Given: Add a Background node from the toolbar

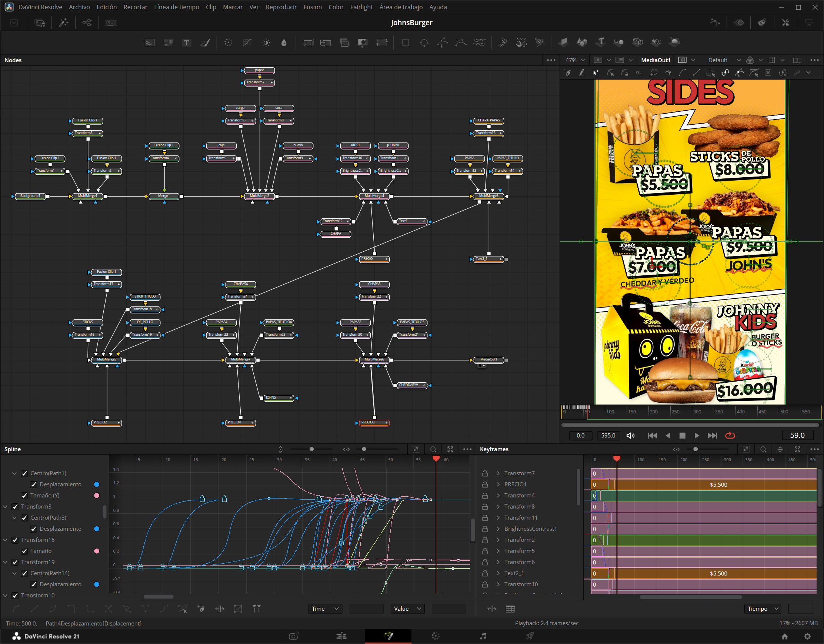Looking at the screenshot, I should click(x=150, y=43).
